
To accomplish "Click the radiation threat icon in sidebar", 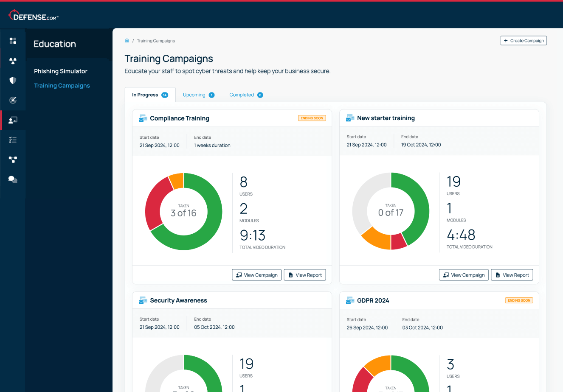I will pos(13,61).
